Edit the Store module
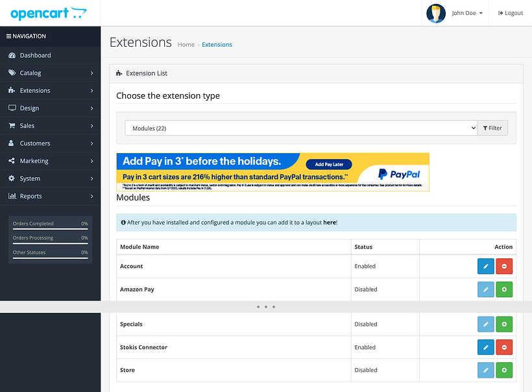The width and height of the screenshot is (532, 392). coord(485,370)
